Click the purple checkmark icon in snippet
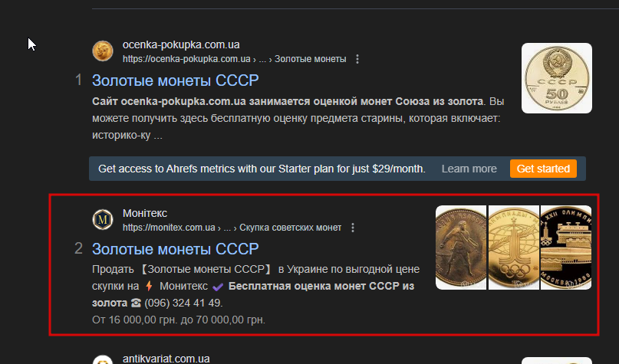This screenshot has height=364, width=619. click(218, 287)
